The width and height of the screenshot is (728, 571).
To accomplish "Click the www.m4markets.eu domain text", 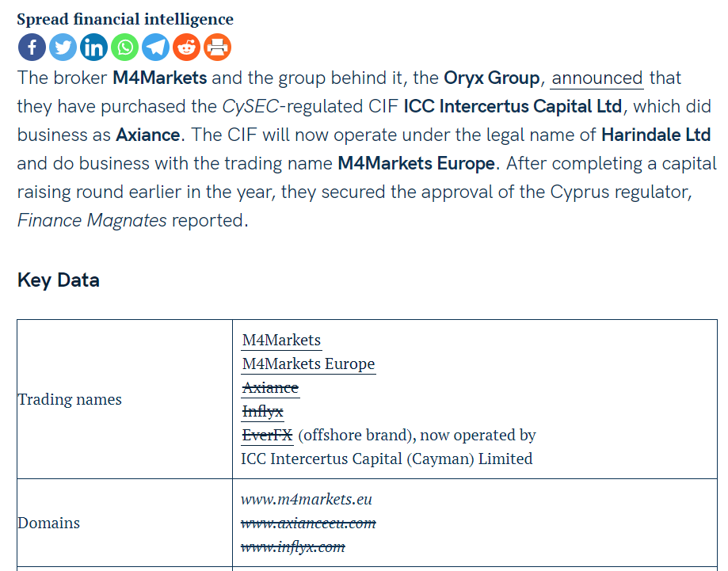I will [x=307, y=500].
